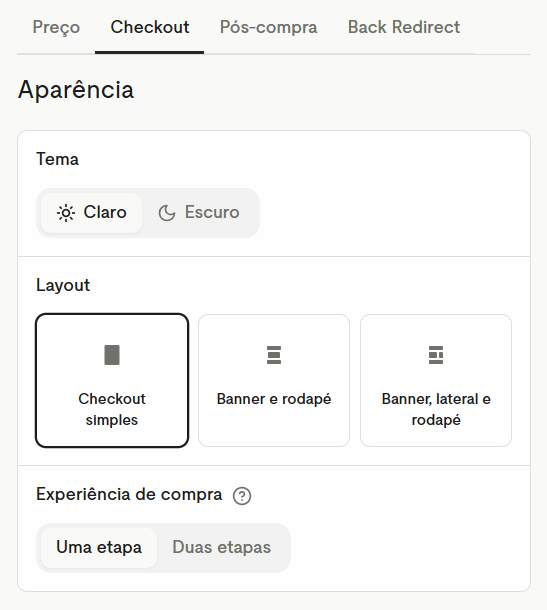Choose Uma etapa purchase experience
This screenshot has width=547, height=610.
coord(99,548)
